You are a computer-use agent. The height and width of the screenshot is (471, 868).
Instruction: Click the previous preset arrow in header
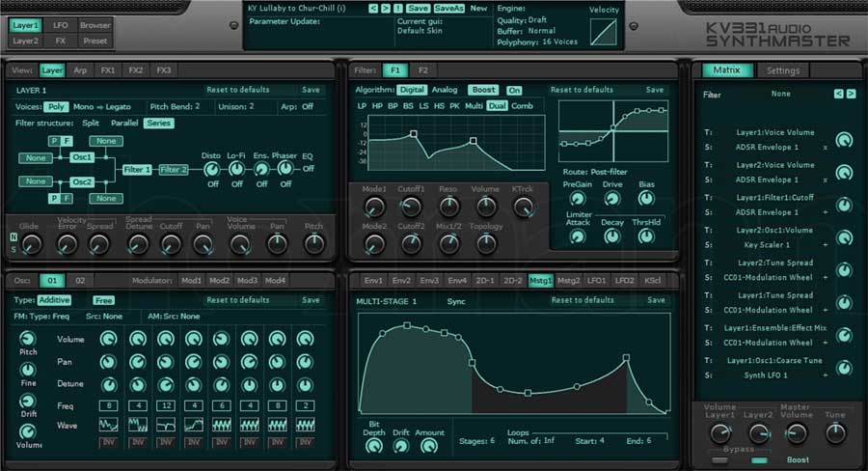pyautogui.click(x=373, y=9)
